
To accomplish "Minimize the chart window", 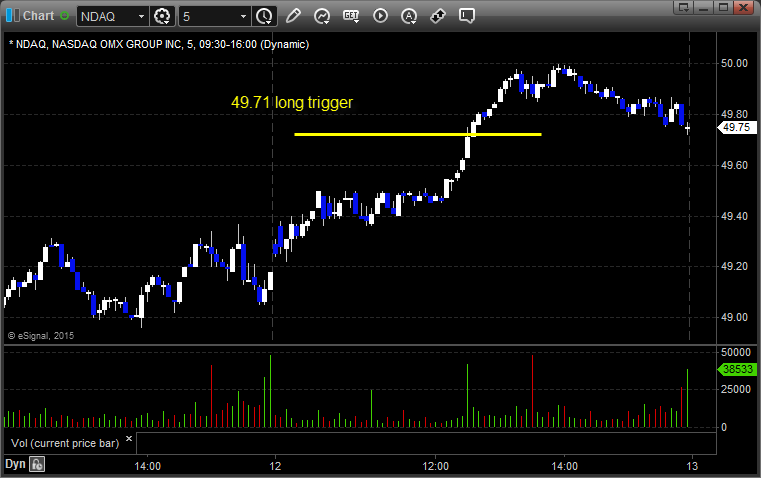I will click(703, 7).
